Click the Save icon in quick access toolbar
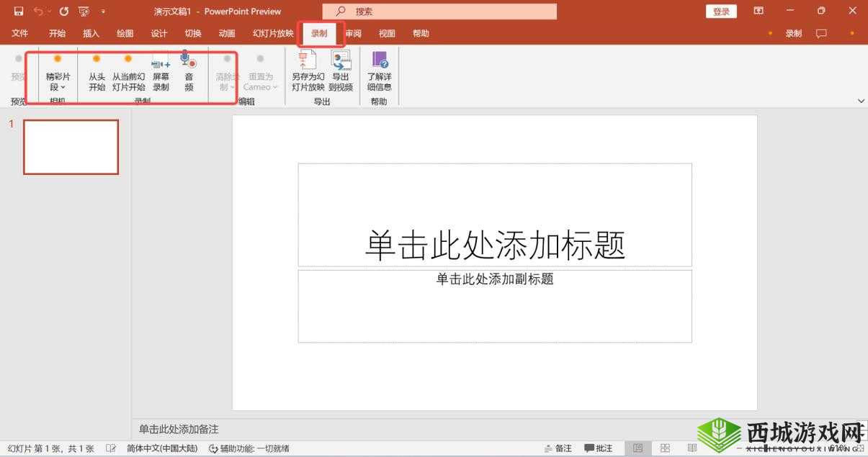 (x=18, y=11)
